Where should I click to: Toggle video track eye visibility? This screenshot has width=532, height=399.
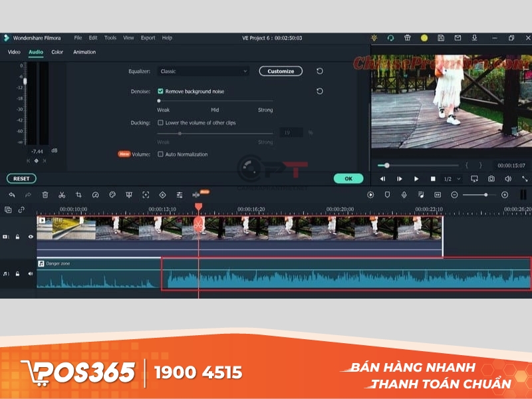(x=31, y=237)
